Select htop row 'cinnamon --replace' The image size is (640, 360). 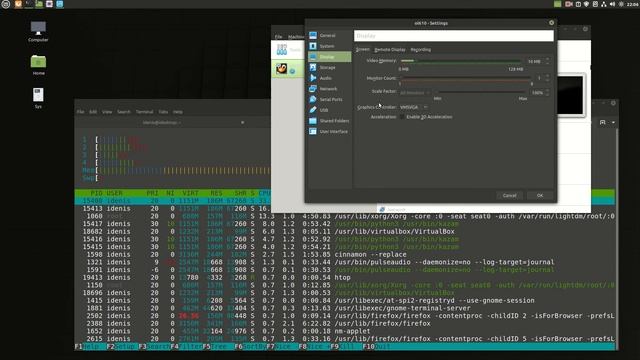click(345, 254)
